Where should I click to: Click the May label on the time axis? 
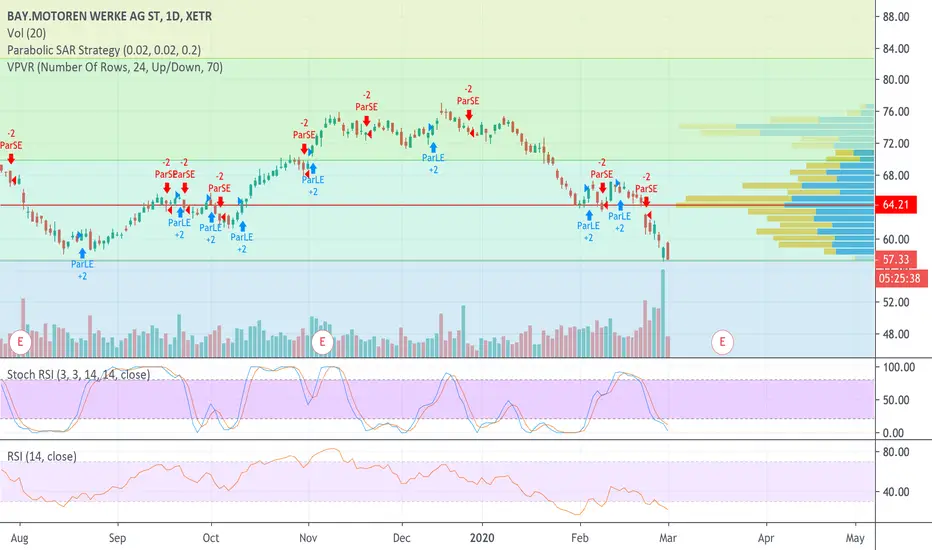(855, 538)
